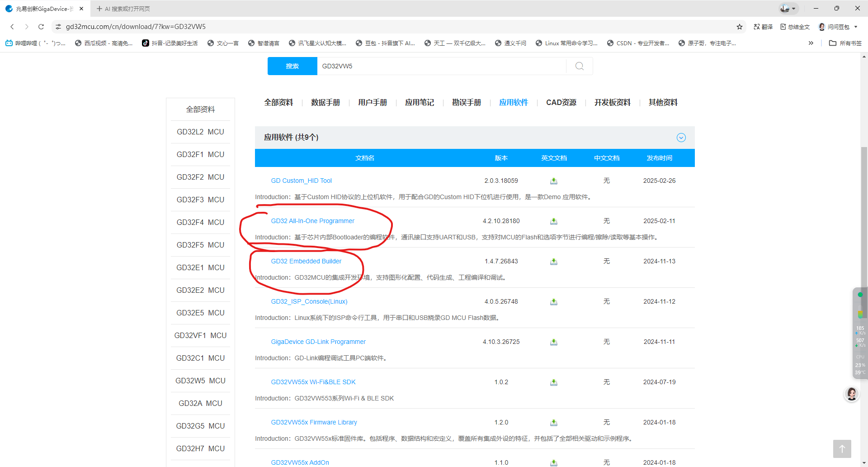
Task: Select GD32F1 MCU category
Action: (201, 154)
